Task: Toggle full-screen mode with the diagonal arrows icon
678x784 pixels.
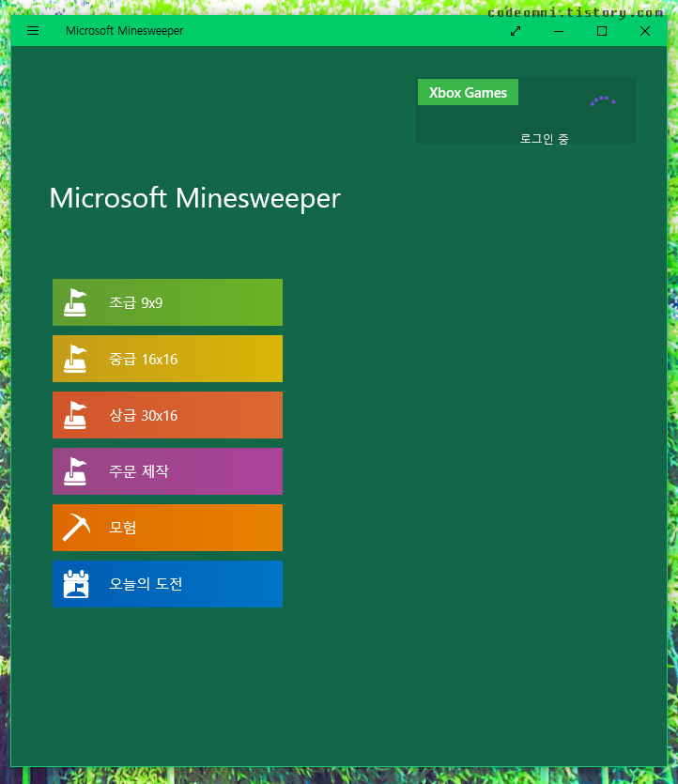Action: point(516,31)
